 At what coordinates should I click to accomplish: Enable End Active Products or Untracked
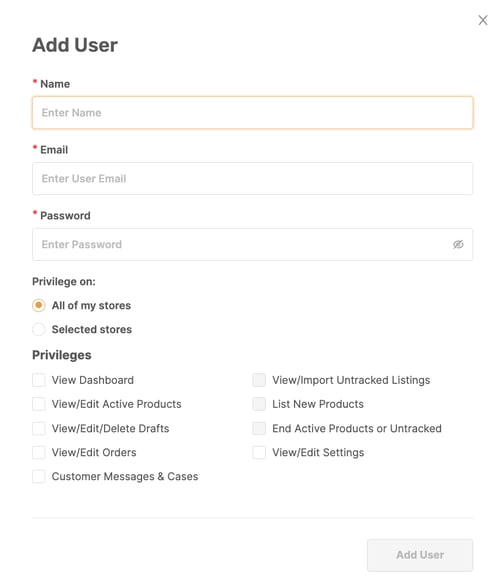(x=259, y=428)
